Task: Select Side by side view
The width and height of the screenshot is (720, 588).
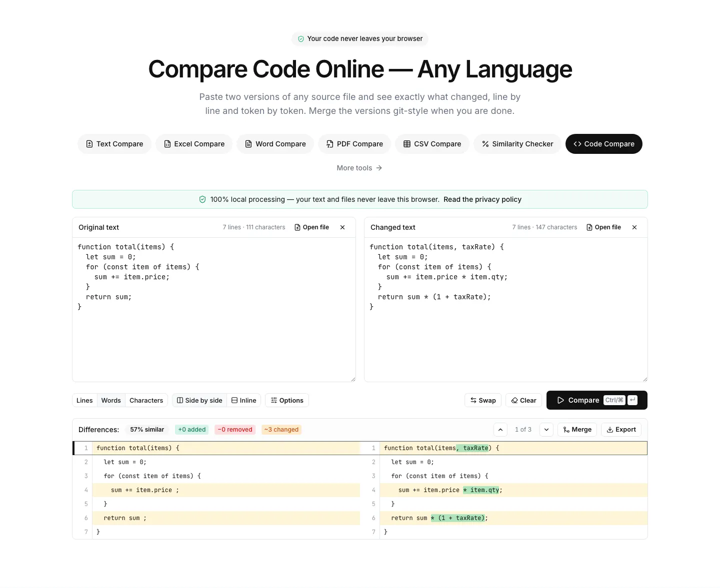Action: tap(199, 400)
